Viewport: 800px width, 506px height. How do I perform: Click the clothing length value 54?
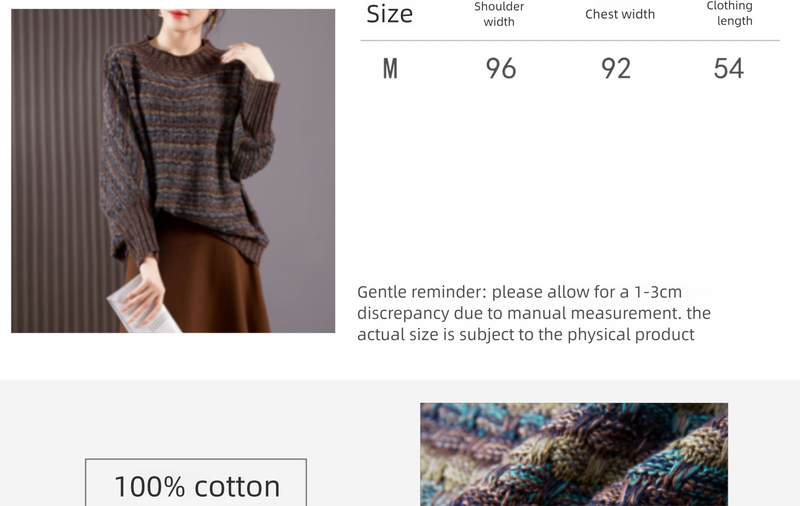[x=729, y=68]
